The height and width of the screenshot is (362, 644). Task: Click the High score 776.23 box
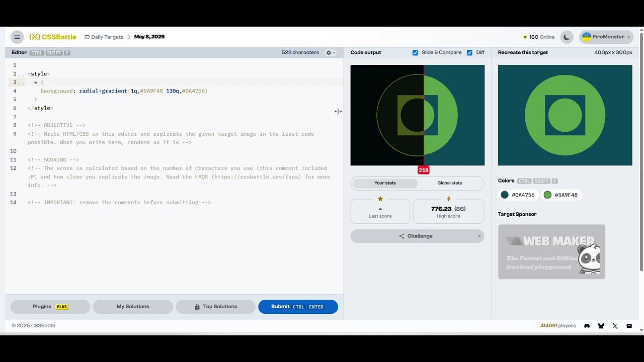(448, 211)
